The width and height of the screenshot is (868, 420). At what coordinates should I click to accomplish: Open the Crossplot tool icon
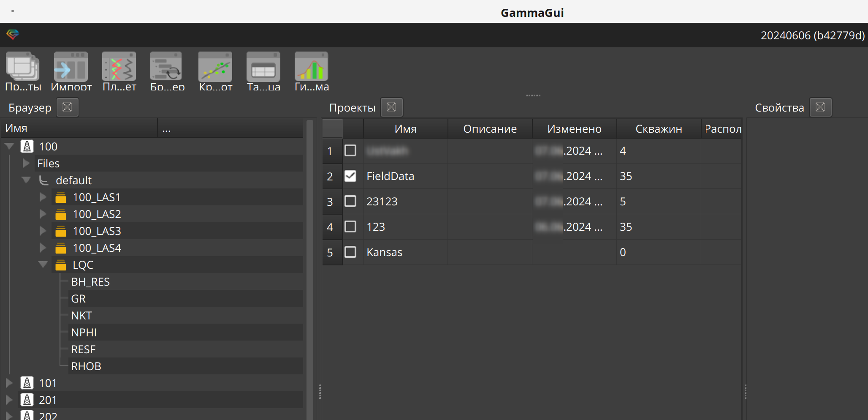215,68
